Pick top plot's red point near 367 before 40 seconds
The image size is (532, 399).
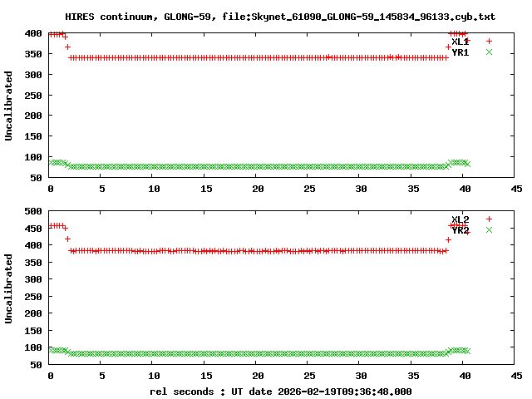(448, 47)
